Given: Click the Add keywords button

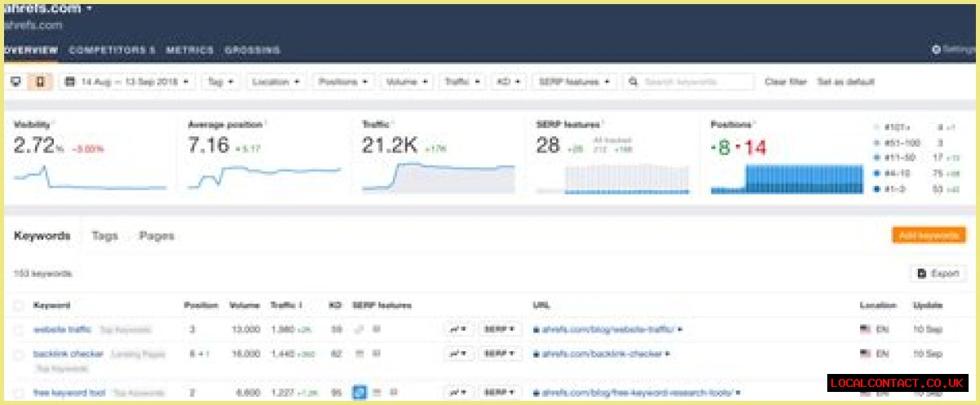Looking at the screenshot, I should (929, 235).
